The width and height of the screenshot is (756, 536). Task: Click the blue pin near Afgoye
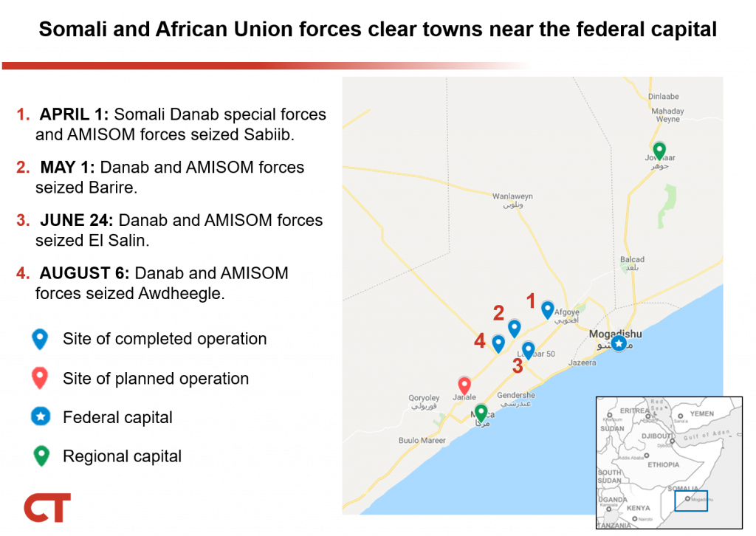(x=548, y=309)
